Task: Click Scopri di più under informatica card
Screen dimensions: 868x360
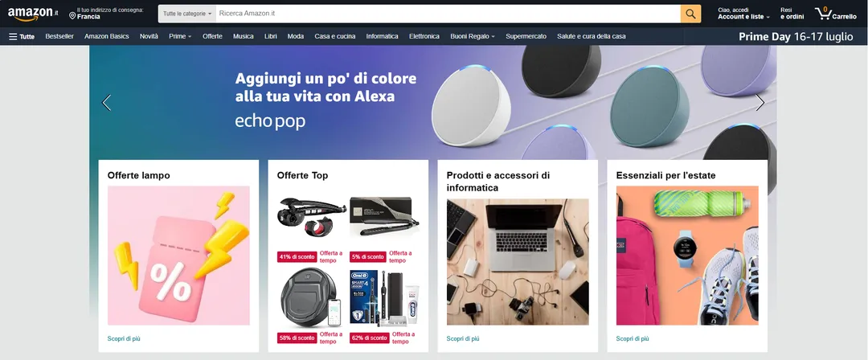Action: coord(463,338)
